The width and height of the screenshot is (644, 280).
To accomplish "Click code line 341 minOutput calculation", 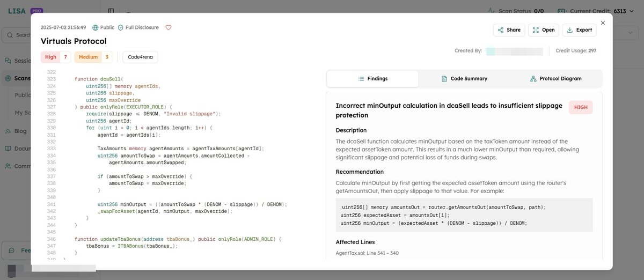I will pyautogui.click(x=192, y=204).
